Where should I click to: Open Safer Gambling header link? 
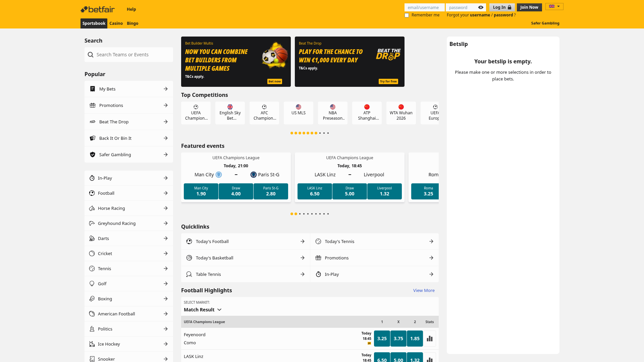[x=545, y=23]
